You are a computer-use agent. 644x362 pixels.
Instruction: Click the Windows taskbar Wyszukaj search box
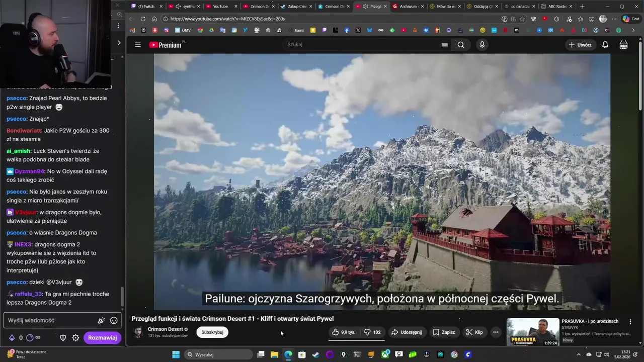pyautogui.click(x=218, y=354)
